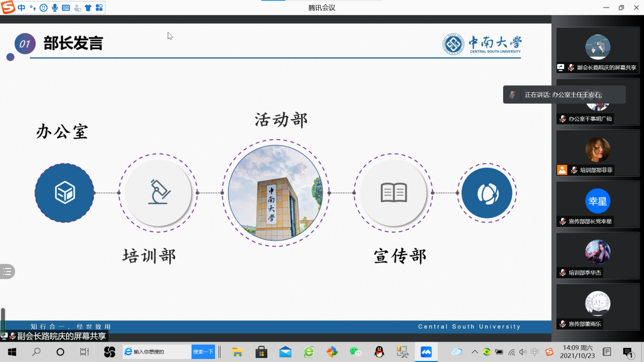Click the Sogou voice input microphone icon
The image size is (644, 362).
pyautogui.click(x=55, y=8)
